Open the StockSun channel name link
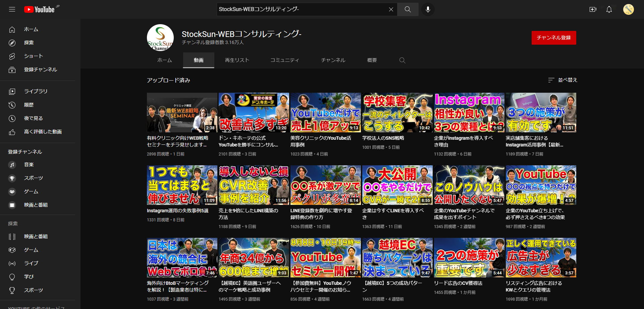The height and width of the screenshot is (309, 644). 241,34
